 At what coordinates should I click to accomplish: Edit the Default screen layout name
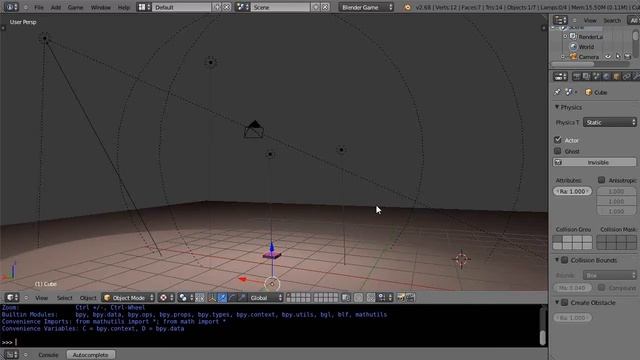click(182, 7)
